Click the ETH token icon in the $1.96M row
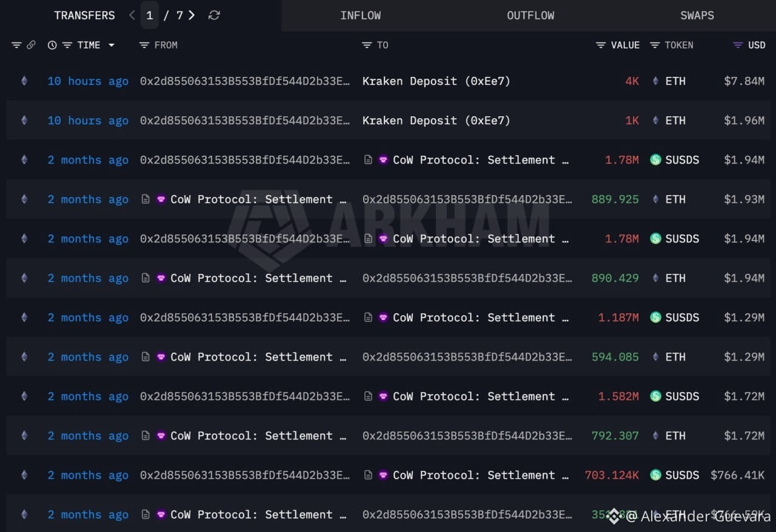 (x=655, y=120)
